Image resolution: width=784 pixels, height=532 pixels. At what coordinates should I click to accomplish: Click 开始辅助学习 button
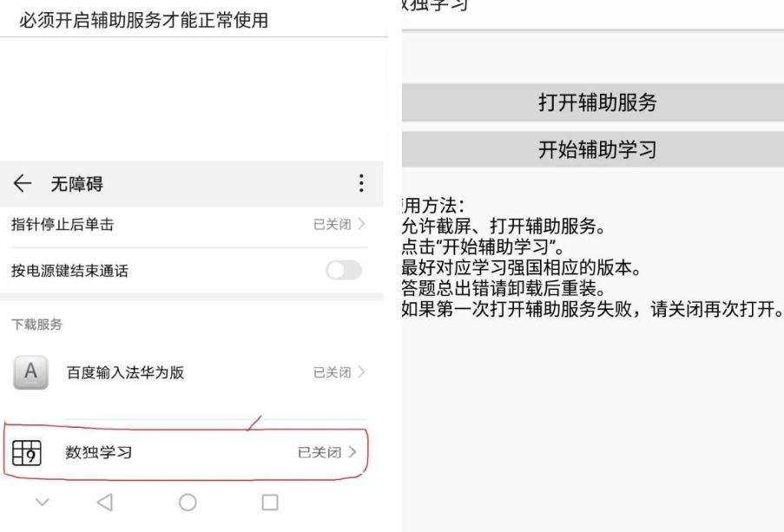tap(593, 149)
